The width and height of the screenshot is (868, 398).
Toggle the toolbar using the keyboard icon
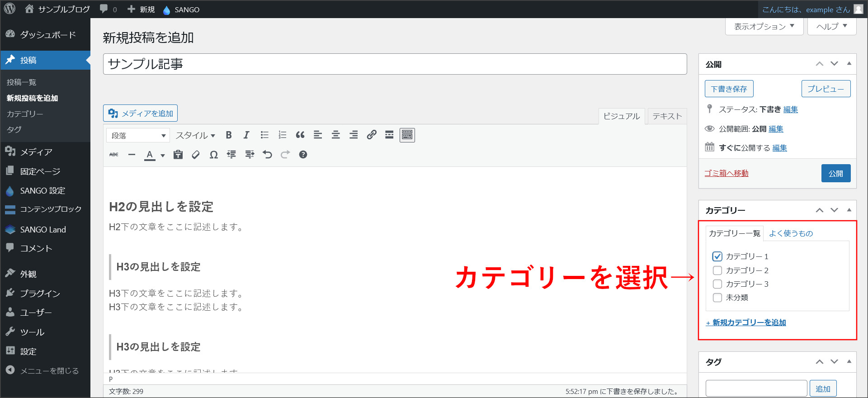pos(407,135)
